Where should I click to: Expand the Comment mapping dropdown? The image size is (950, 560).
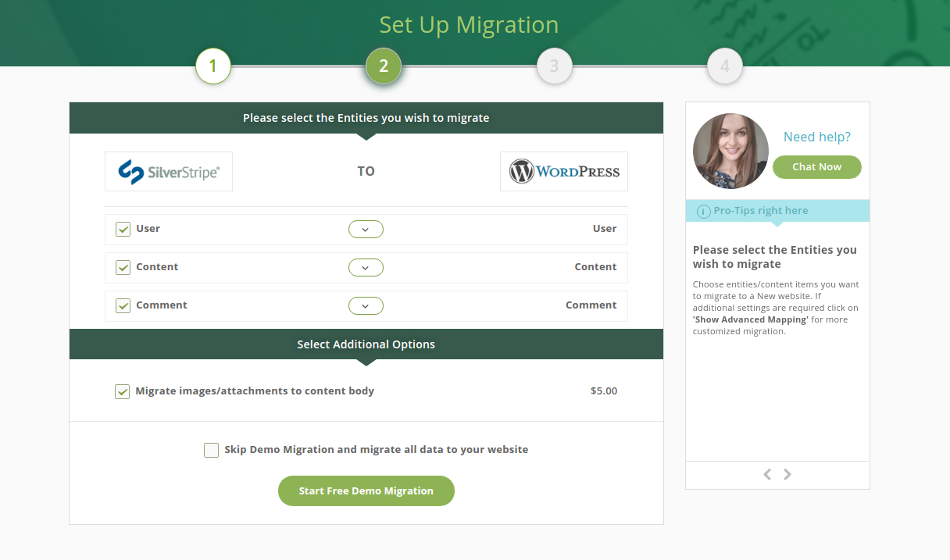coord(366,305)
